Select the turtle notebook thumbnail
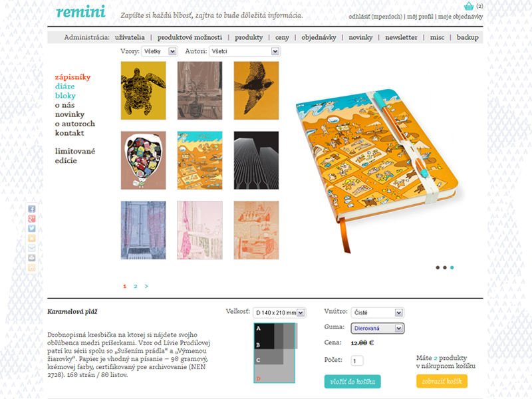The width and height of the screenshot is (532, 399). 143,90
